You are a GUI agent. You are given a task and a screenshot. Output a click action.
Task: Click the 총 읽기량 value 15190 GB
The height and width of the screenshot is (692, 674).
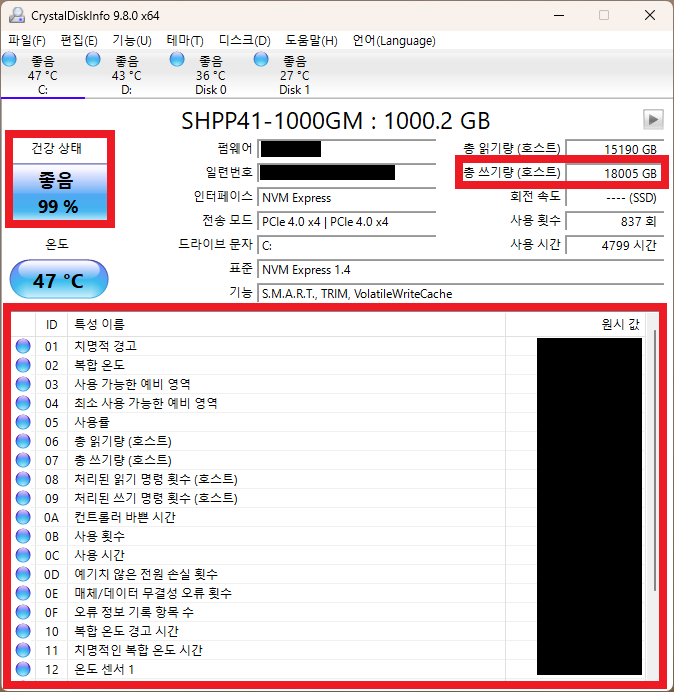615,149
